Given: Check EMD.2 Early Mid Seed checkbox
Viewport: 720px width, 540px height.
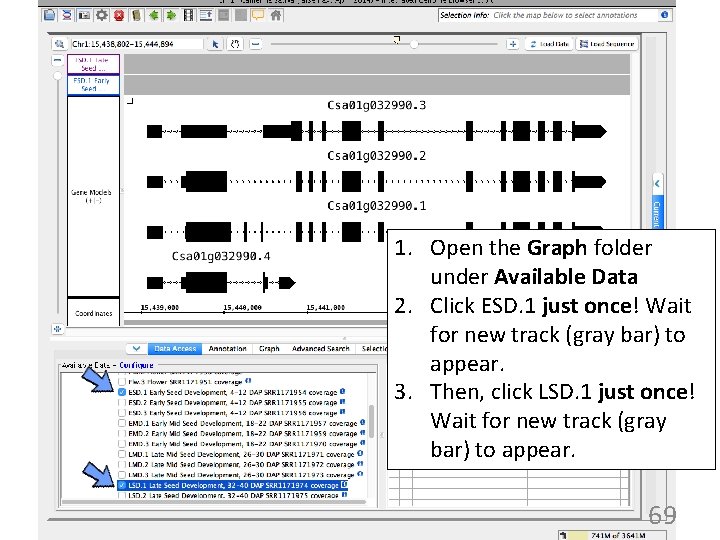Looking at the screenshot, I should (x=122, y=433).
